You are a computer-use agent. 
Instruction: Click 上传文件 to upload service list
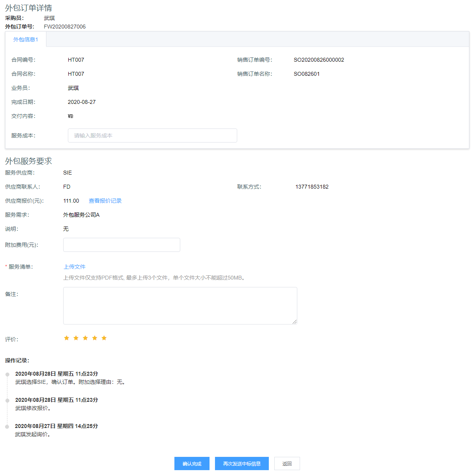pos(75,267)
